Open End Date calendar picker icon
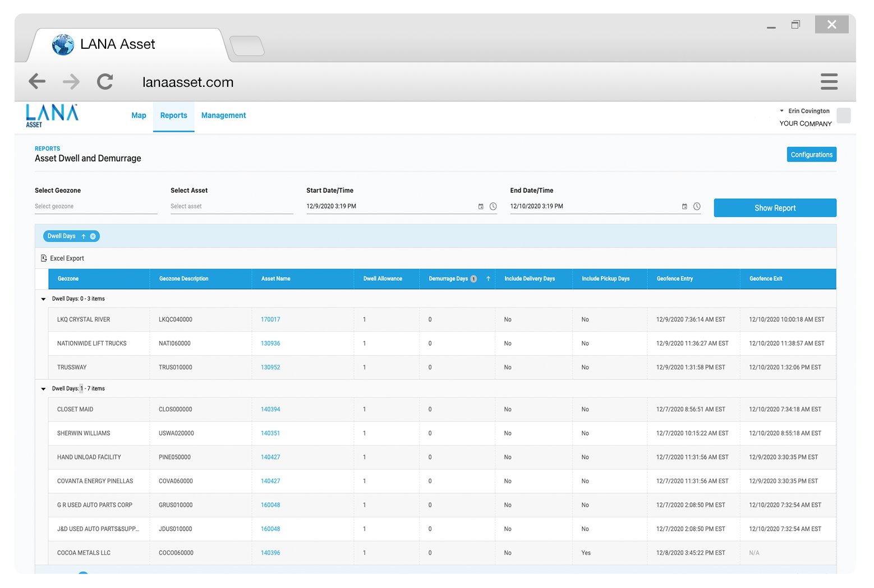The height and width of the screenshot is (588, 874). (684, 207)
